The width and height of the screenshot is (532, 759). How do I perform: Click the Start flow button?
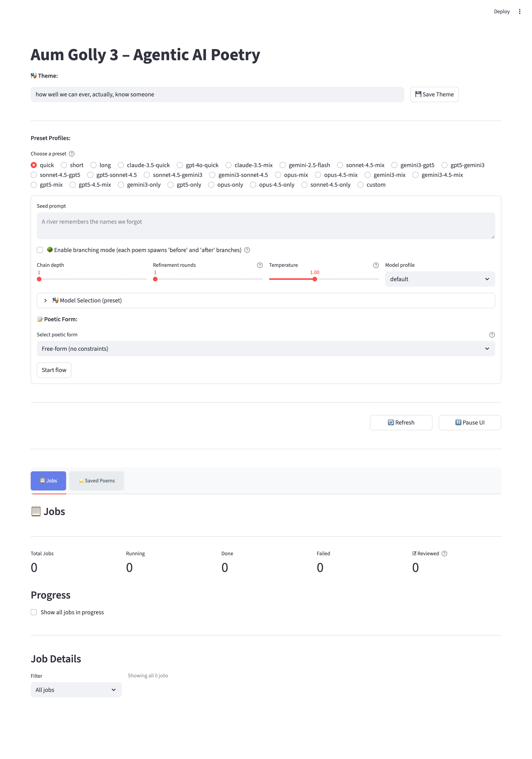pyautogui.click(x=54, y=370)
